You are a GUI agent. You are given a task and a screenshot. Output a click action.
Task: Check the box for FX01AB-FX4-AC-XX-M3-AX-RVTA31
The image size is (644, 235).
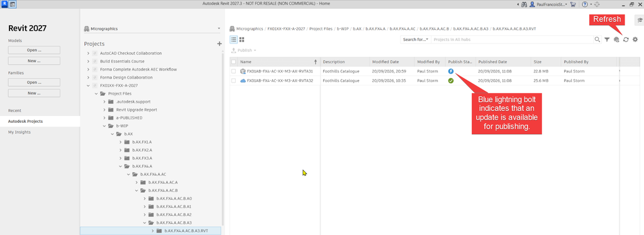(x=234, y=71)
